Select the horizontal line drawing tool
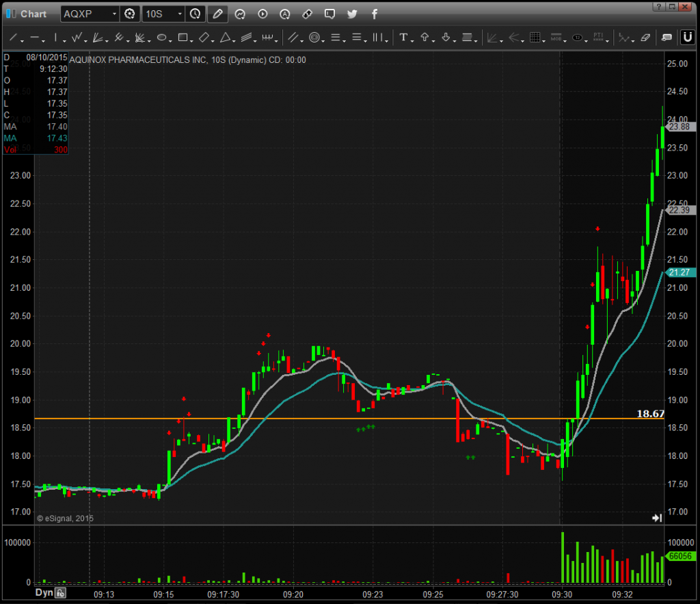Image resolution: width=700 pixels, height=604 pixels. tap(34, 38)
